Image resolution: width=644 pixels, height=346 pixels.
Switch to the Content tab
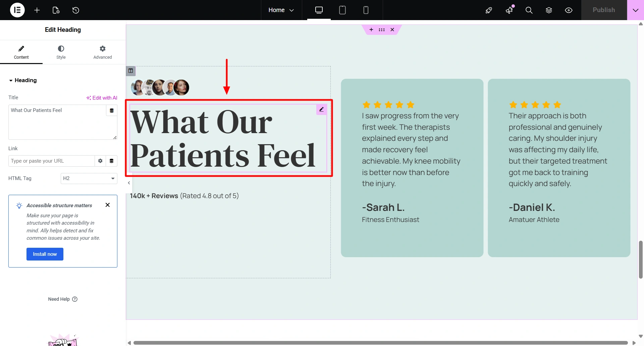point(21,52)
